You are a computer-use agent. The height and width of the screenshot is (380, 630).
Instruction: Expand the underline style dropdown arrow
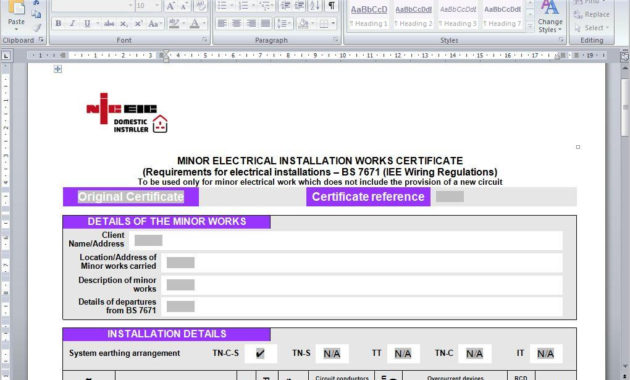click(98, 24)
